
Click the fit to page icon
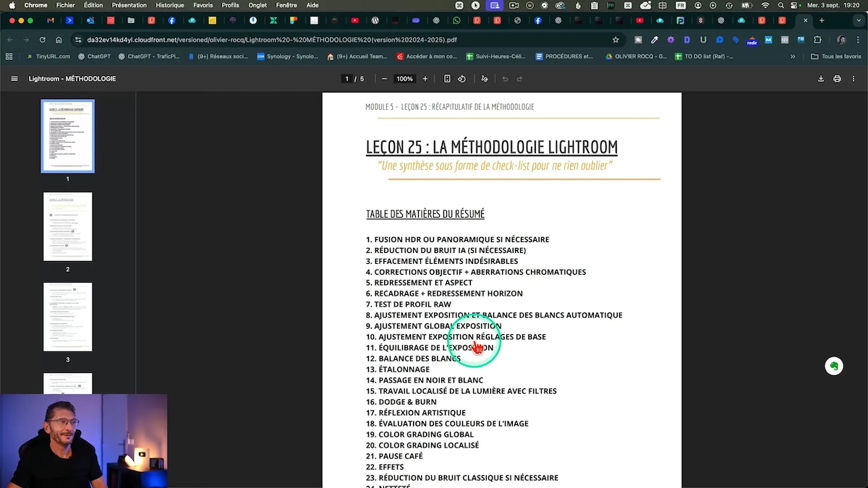point(447,79)
